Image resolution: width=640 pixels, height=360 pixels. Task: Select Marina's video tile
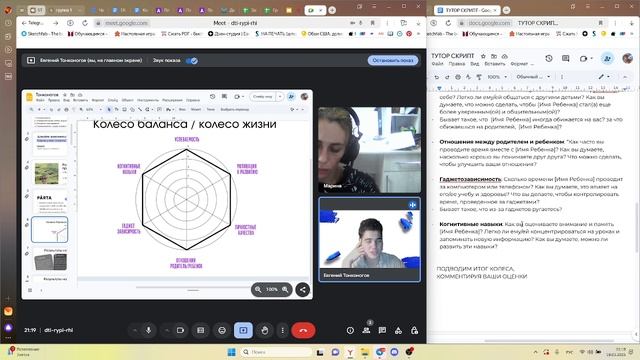[x=369, y=150]
